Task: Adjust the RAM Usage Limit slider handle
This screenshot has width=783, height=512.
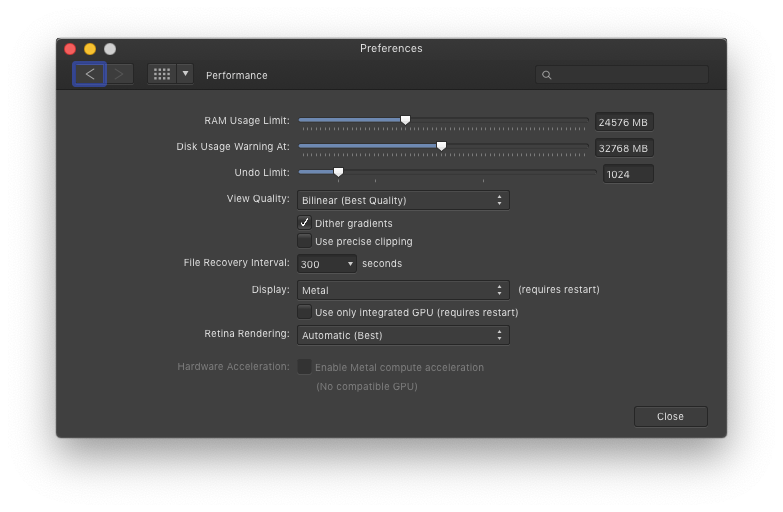Action: (405, 120)
